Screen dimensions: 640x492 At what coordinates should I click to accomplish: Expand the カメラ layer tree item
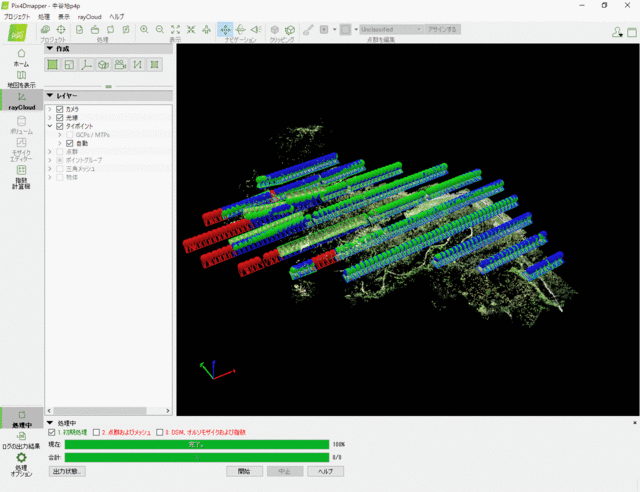[50, 109]
